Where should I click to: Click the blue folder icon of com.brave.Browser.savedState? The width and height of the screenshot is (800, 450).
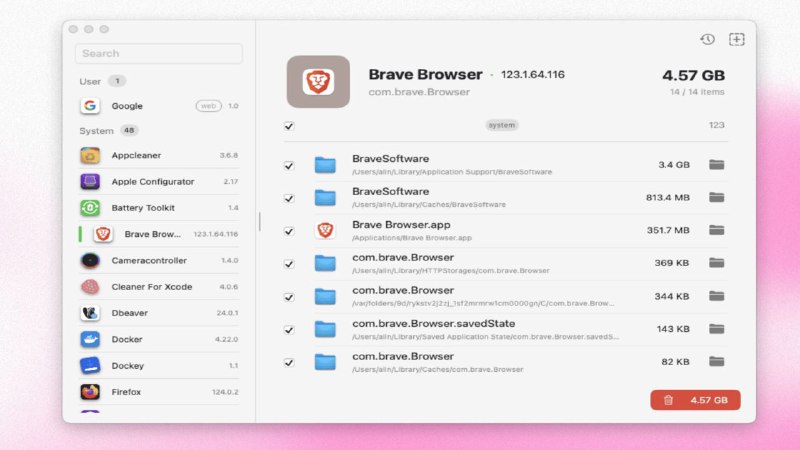click(325, 330)
